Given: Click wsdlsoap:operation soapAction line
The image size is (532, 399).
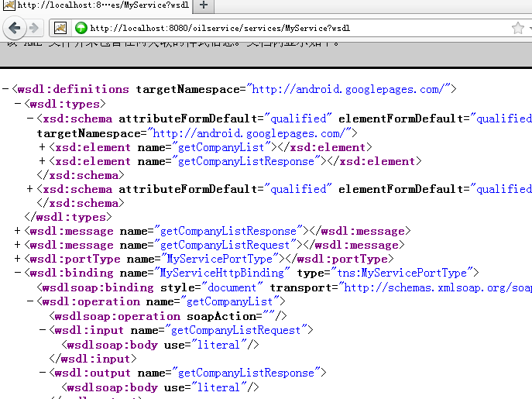Looking at the screenshot, I should pos(168,316).
